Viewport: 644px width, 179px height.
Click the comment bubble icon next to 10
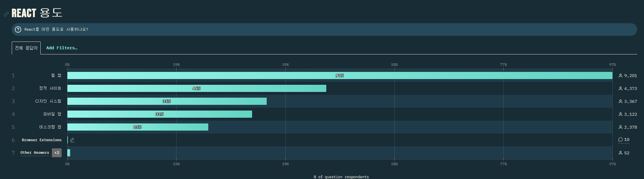pyautogui.click(x=621, y=139)
